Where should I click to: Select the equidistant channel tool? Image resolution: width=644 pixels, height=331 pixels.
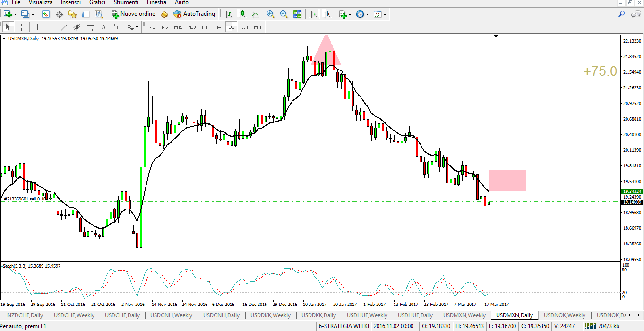click(x=77, y=27)
